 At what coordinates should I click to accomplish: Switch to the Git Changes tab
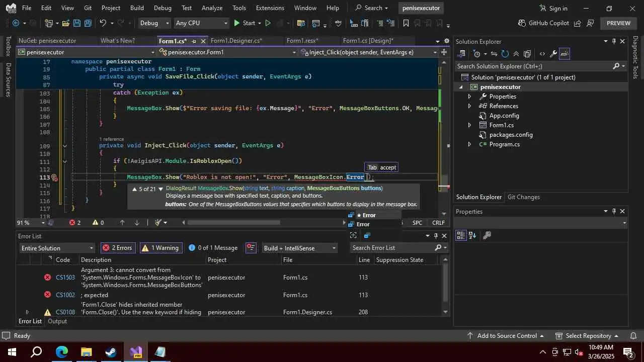tap(523, 197)
